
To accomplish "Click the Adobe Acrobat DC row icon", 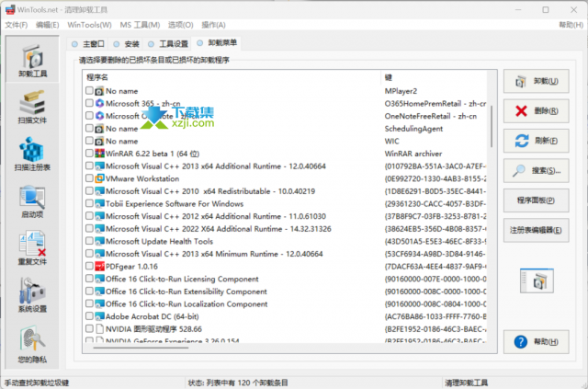I will pyautogui.click(x=99, y=316).
